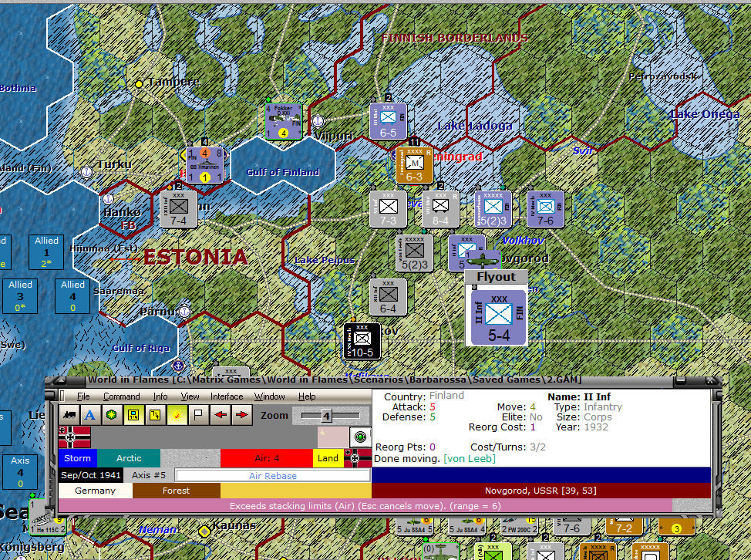Click the Forest terrain label
Viewport: 751px width, 560px height.
[177, 491]
